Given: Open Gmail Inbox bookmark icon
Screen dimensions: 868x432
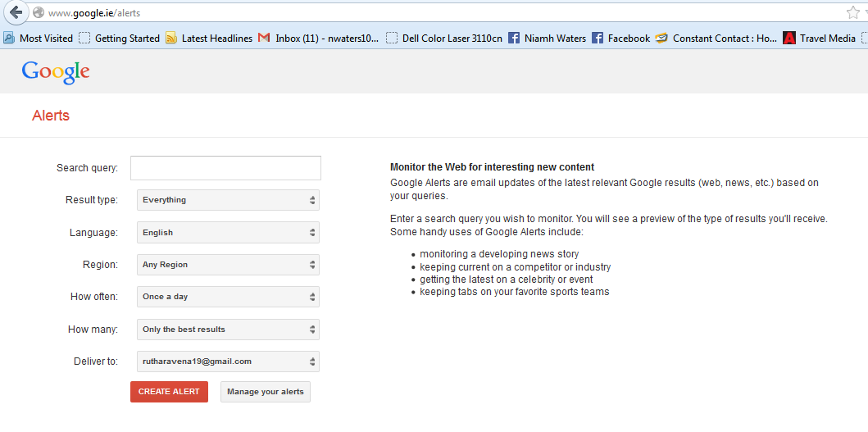Looking at the screenshot, I should (264, 39).
